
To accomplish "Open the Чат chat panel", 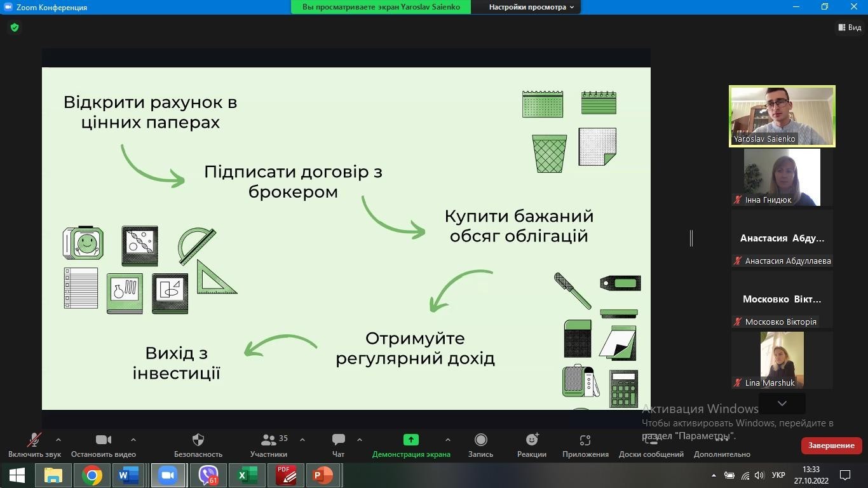I will [x=338, y=440].
